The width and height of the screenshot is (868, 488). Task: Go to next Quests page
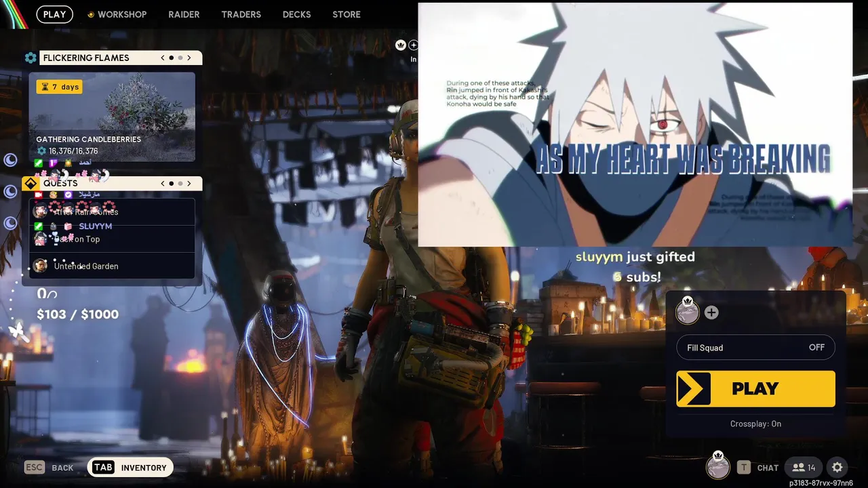click(x=189, y=184)
